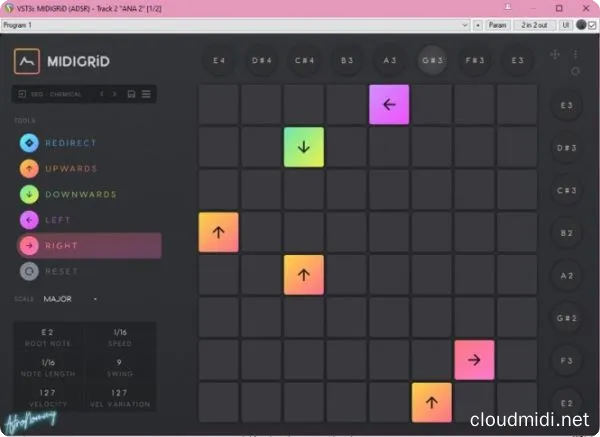The height and width of the screenshot is (437, 600).
Task: Click the pink right-arrow grid cell
Action: click(x=474, y=360)
